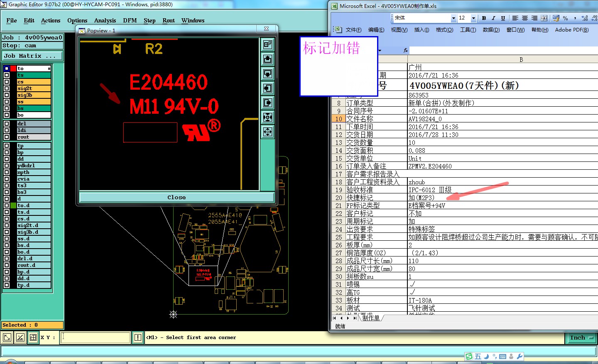Click the Job Matrix button

click(x=33, y=56)
